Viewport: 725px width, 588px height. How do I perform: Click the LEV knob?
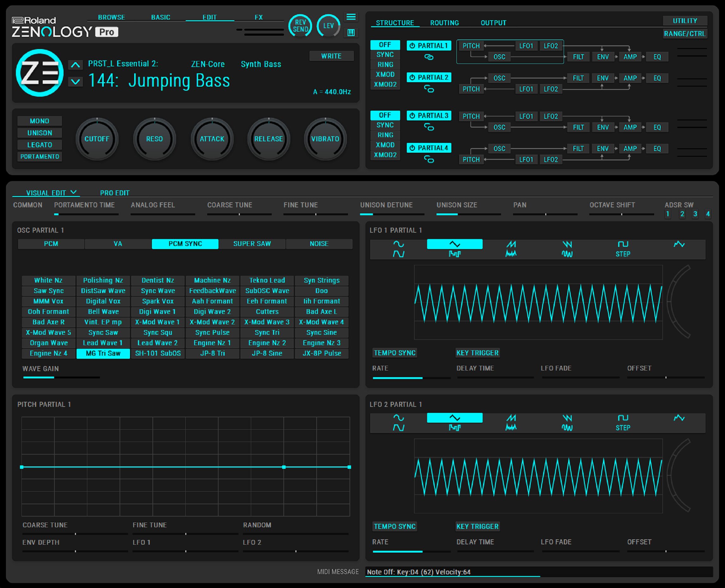[328, 26]
